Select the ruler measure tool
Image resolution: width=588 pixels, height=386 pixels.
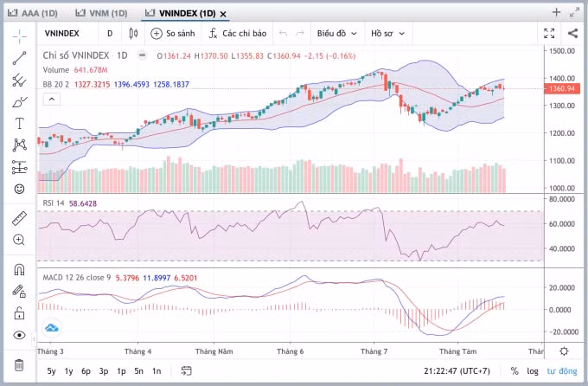click(x=20, y=218)
